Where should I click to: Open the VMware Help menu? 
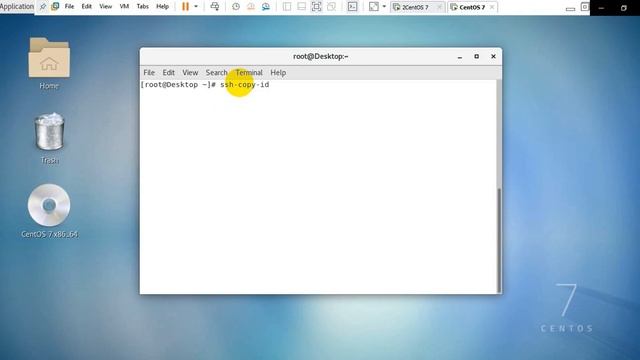point(162,7)
